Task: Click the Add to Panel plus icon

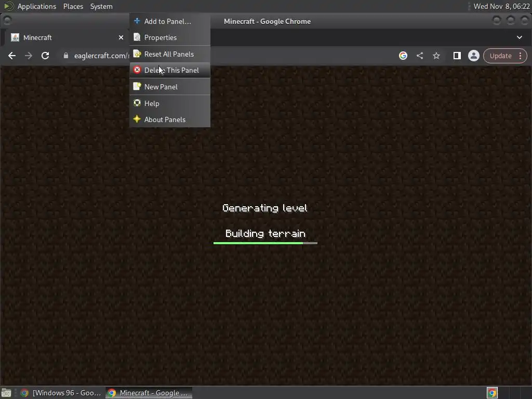Action: click(x=137, y=21)
